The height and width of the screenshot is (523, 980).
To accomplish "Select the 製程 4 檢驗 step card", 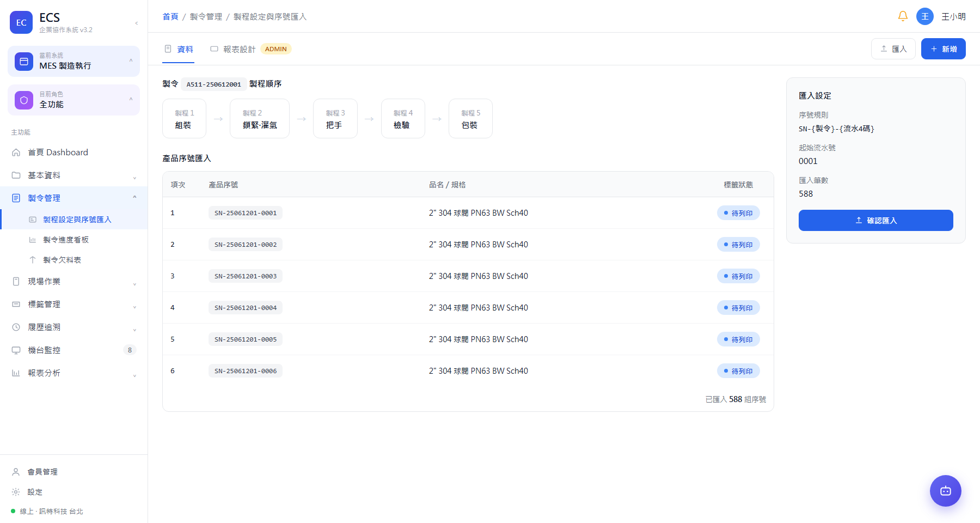I will (x=403, y=119).
